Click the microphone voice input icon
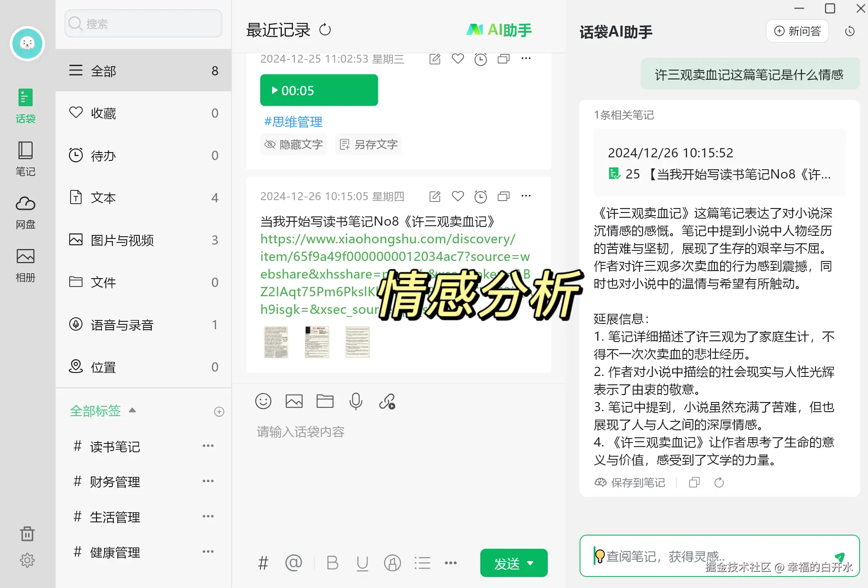The width and height of the screenshot is (868, 588). pyautogui.click(x=355, y=402)
